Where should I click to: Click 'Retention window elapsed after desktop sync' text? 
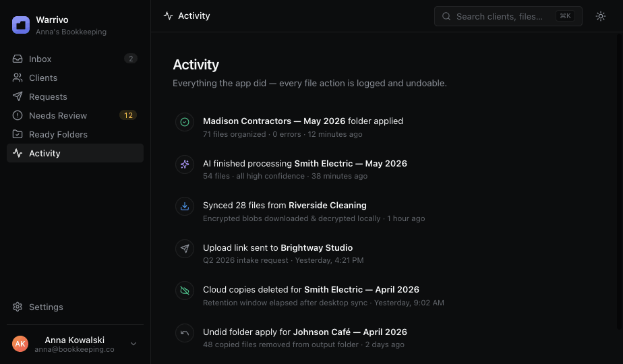[x=285, y=303]
